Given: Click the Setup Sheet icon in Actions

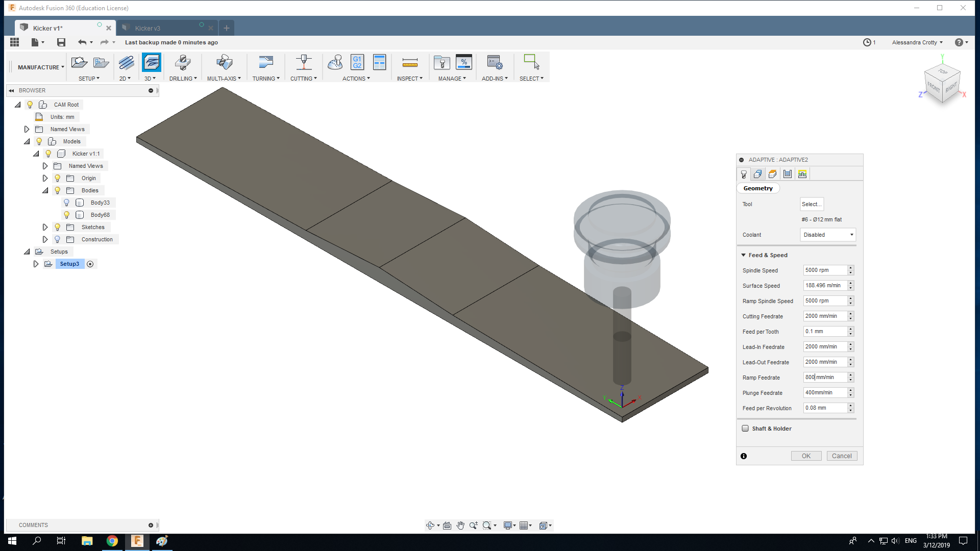Looking at the screenshot, I should (x=379, y=63).
